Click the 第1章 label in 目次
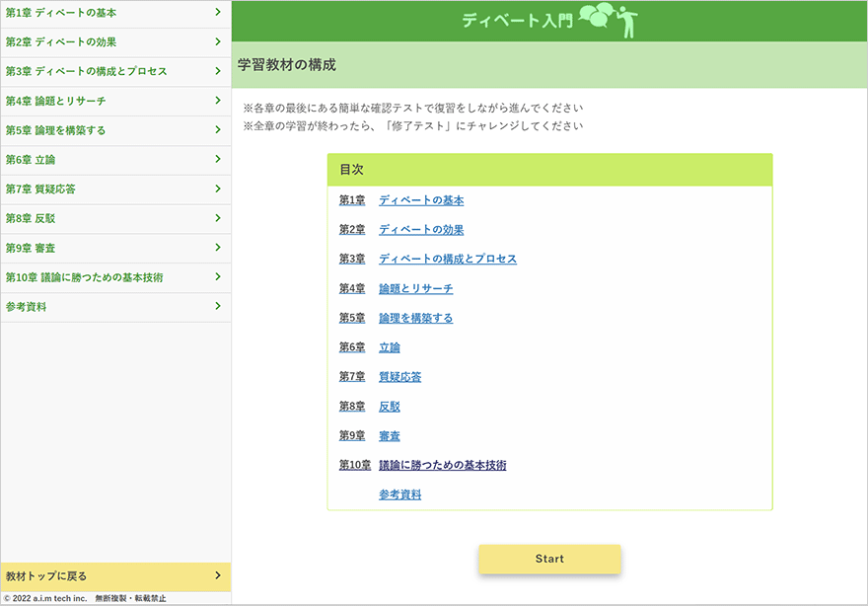This screenshot has height=606, width=868. click(x=352, y=200)
